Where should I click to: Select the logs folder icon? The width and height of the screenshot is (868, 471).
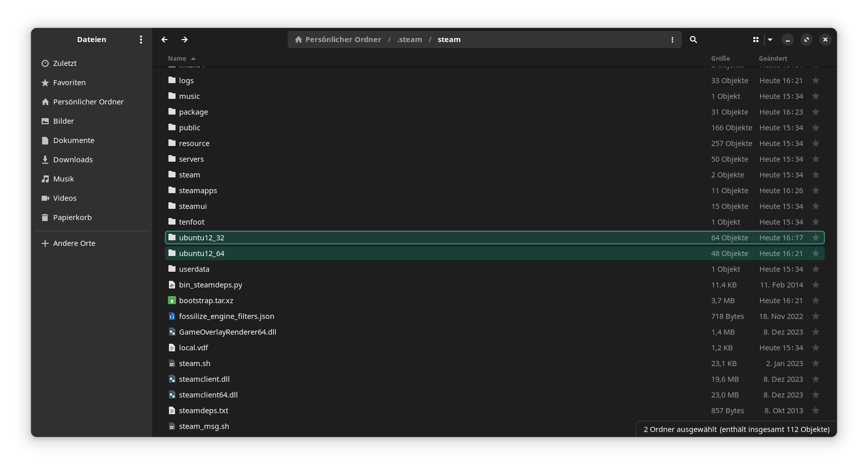tap(172, 80)
